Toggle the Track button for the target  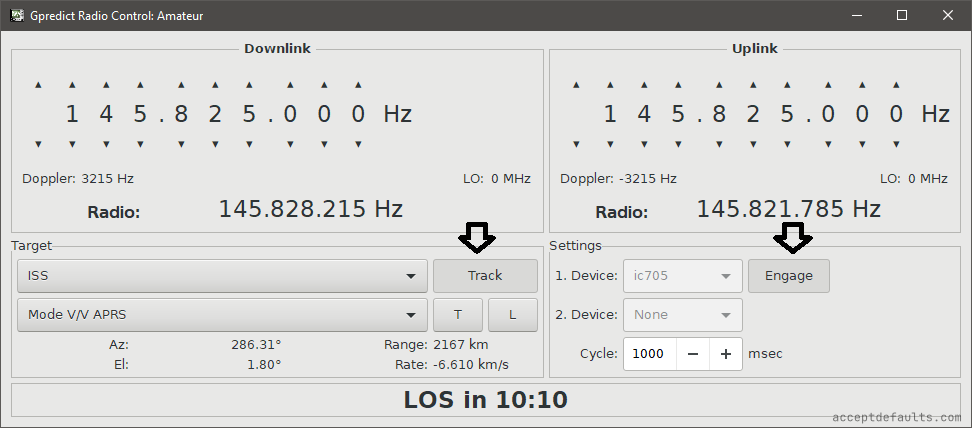485,275
